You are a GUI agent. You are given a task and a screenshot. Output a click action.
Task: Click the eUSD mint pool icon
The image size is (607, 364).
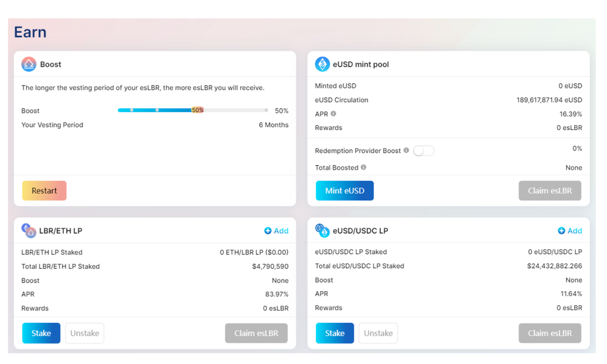[x=322, y=64]
